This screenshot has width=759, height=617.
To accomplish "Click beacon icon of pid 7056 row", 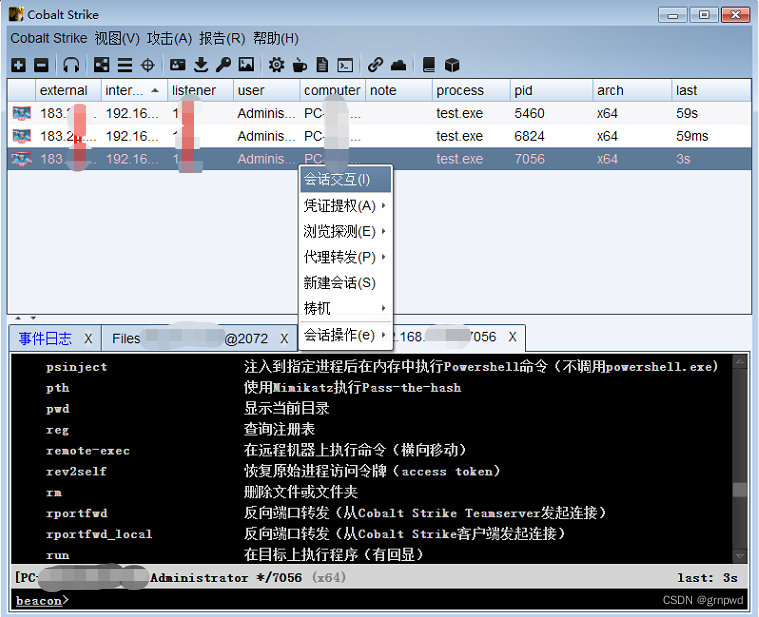I will pyautogui.click(x=22, y=159).
